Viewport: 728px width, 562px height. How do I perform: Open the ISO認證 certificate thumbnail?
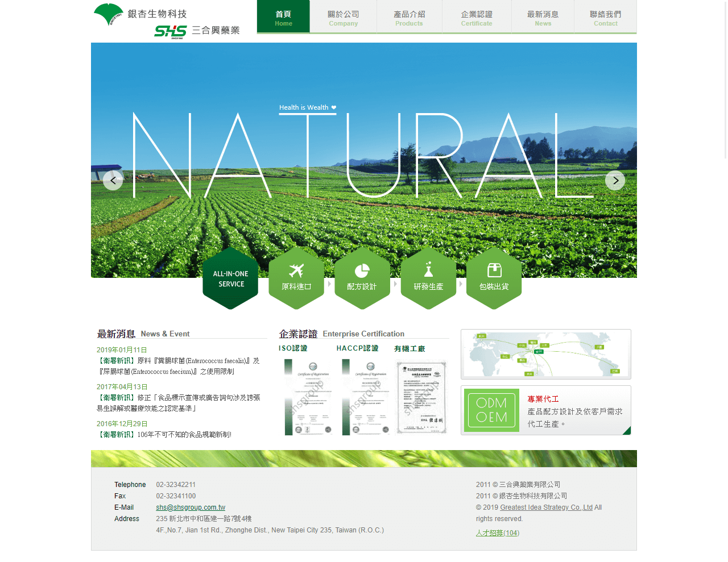point(308,397)
